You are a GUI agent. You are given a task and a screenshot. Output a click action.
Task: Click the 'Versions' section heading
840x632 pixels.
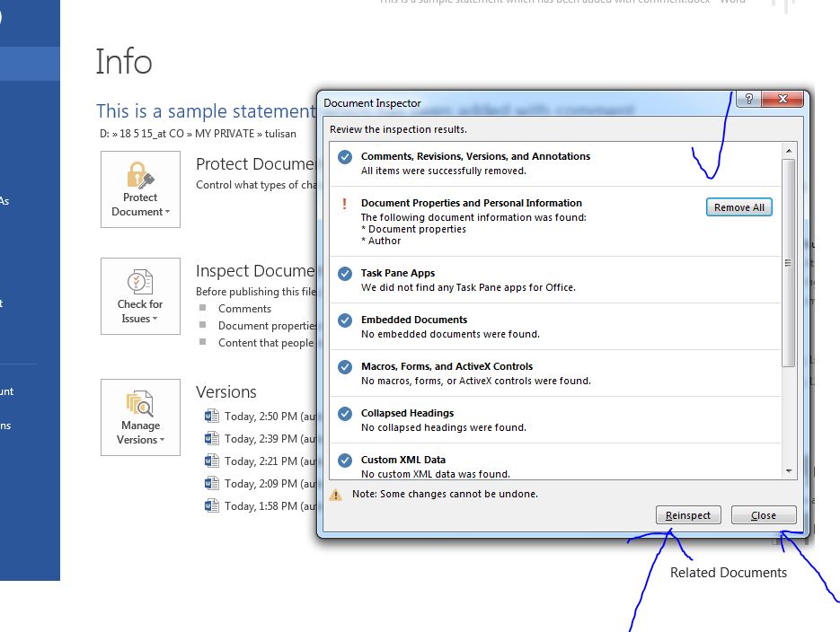[x=226, y=392]
